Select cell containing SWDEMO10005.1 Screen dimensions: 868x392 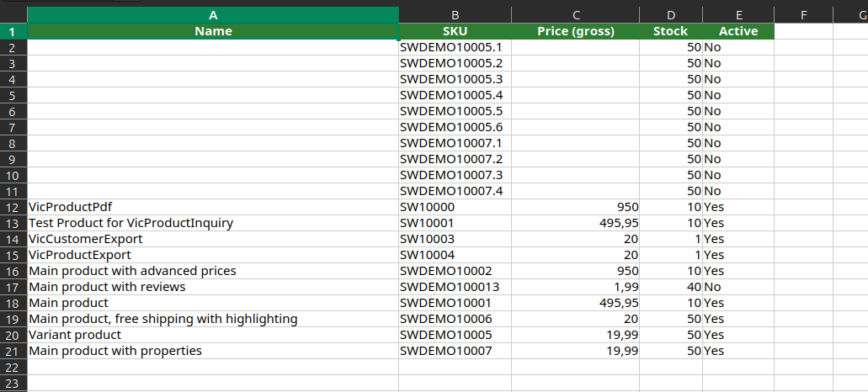(x=455, y=48)
